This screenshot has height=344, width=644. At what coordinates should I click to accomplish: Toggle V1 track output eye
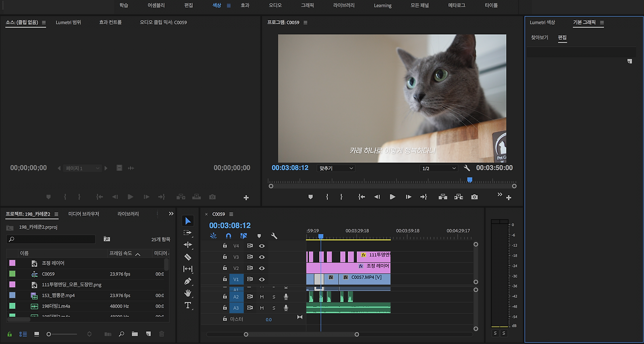[x=262, y=279]
